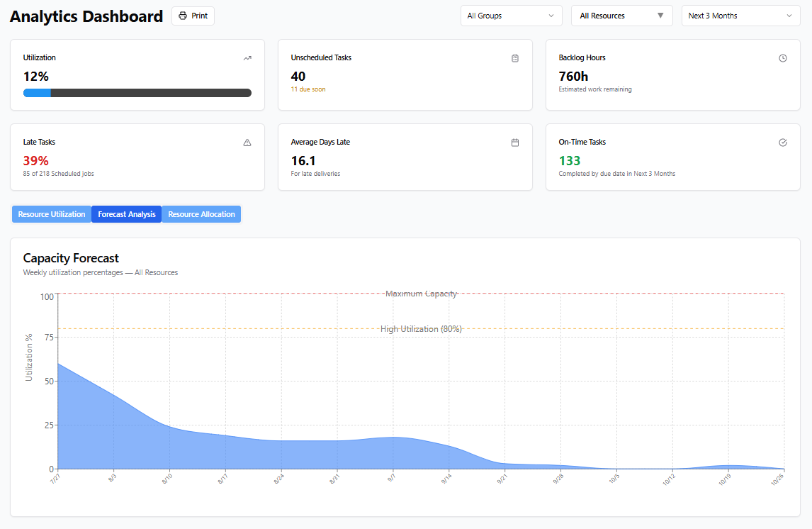Click the clipboard icon on the Unscheduled Tasks card
The height and width of the screenshot is (529, 812).
pos(514,58)
